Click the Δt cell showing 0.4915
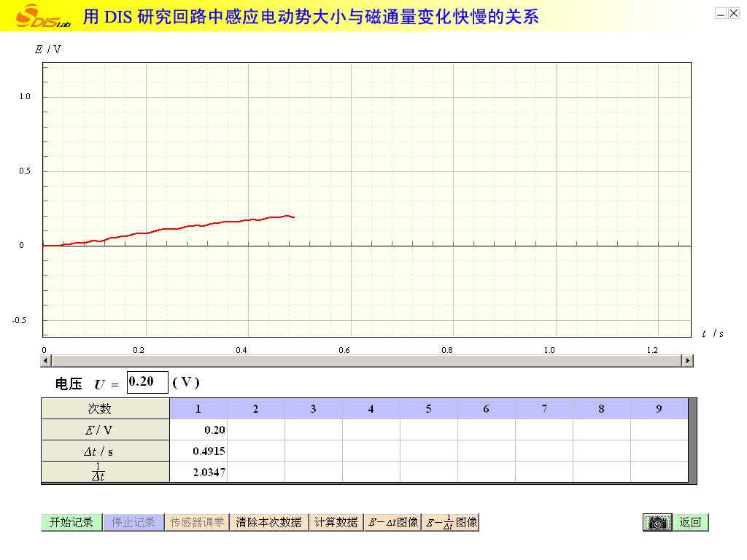747x560 pixels. pyautogui.click(x=198, y=451)
